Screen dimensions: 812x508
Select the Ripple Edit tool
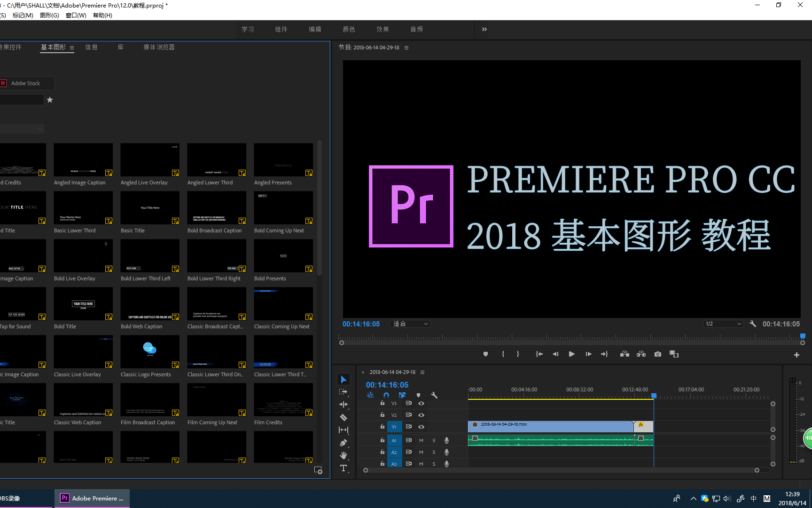[344, 404]
